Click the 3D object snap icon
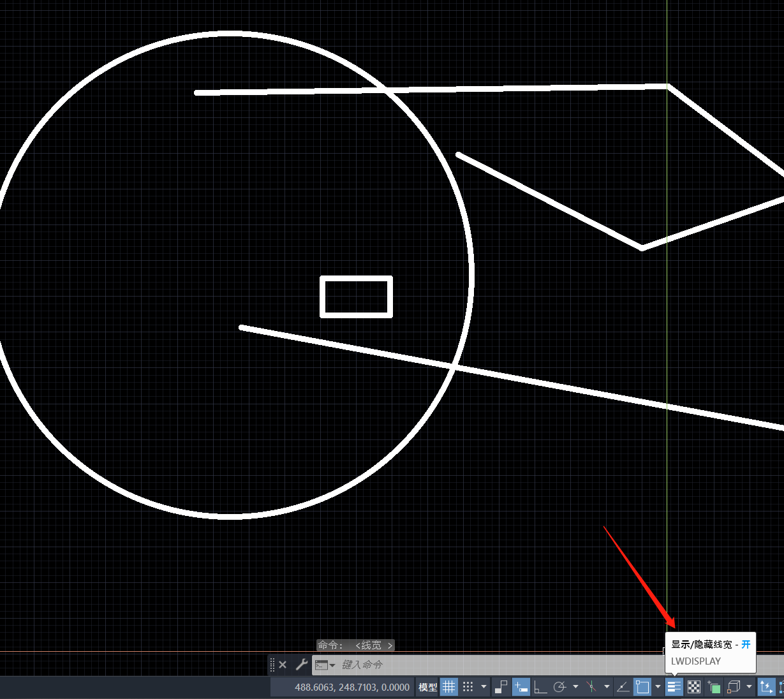Image resolution: width=784 pixels, height=699 pixels. pyautogui.click(x=734, y=687)
